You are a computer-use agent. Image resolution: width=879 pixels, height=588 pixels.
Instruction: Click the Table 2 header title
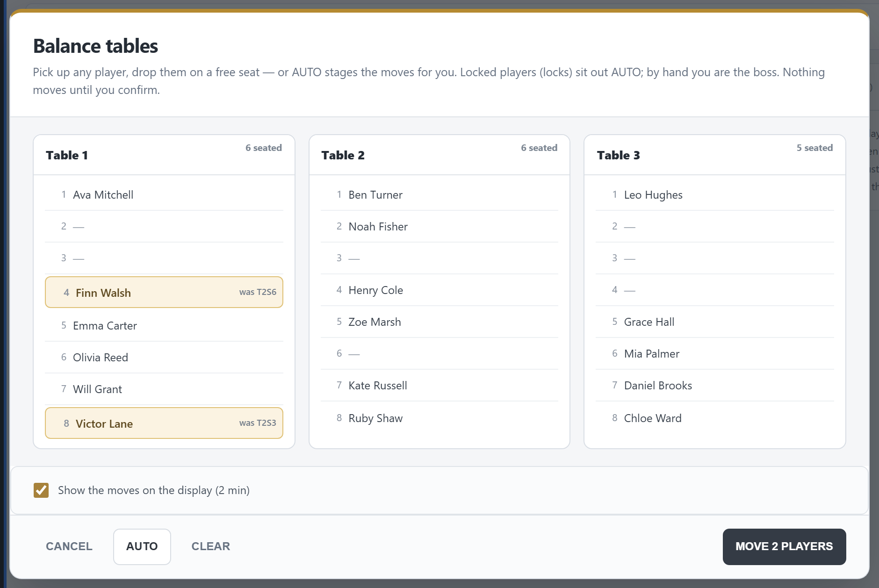click(x=343, y=155)
